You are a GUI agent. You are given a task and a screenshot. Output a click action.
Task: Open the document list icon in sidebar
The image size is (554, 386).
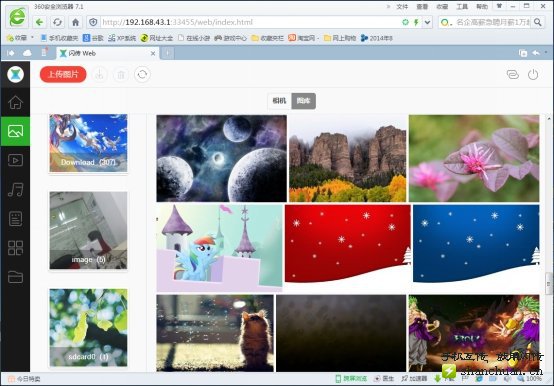point(15,219)
